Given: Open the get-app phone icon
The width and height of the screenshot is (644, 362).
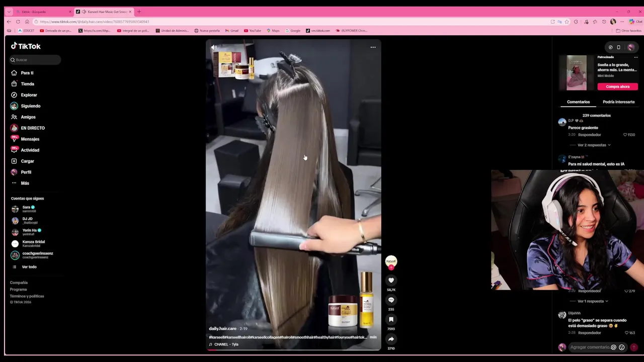Looking at the screenshot, I should (619, 47).
